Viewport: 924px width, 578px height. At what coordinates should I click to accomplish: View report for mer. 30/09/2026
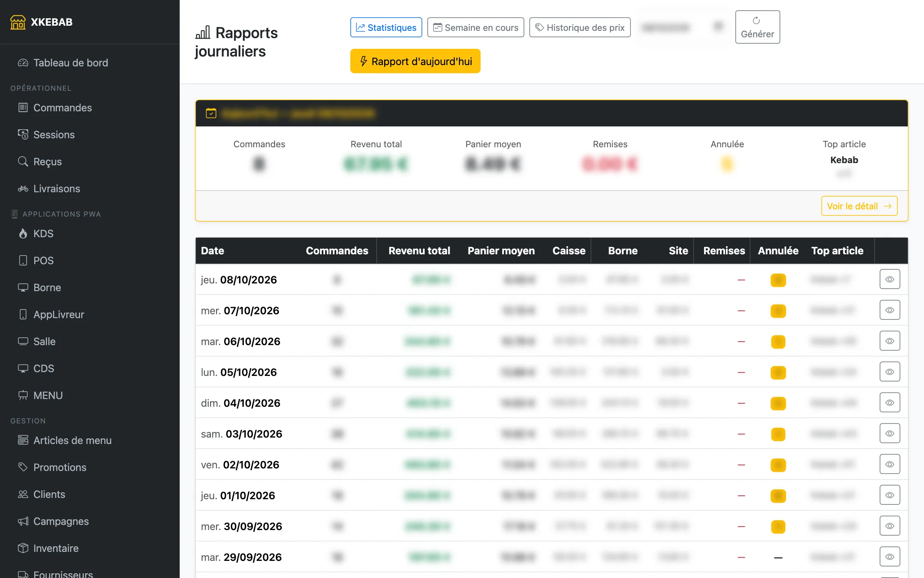tap(890, 526)
